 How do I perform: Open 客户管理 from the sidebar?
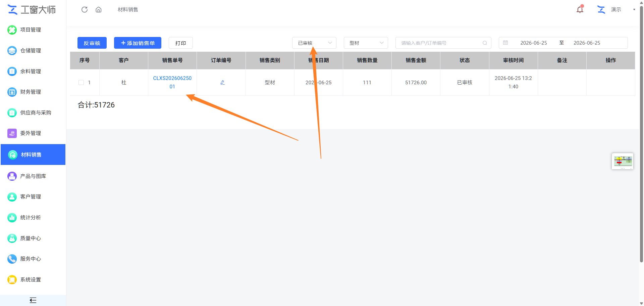(x=31, y=196)
